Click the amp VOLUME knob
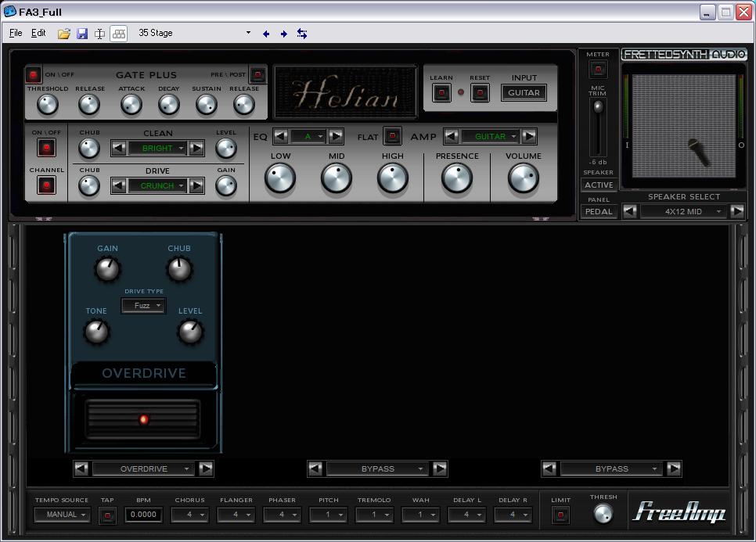The height and width of the screenshot is (542, 756). tap(523, 178)
